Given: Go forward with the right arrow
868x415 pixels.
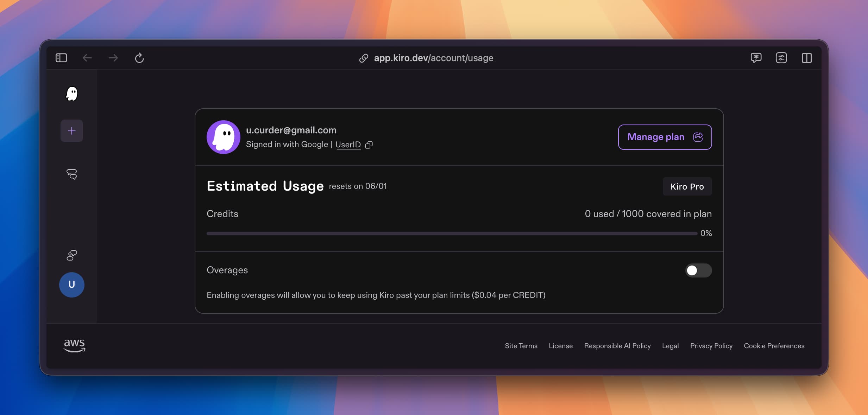Looking at the screenshot, I should (x=113, y=58).
